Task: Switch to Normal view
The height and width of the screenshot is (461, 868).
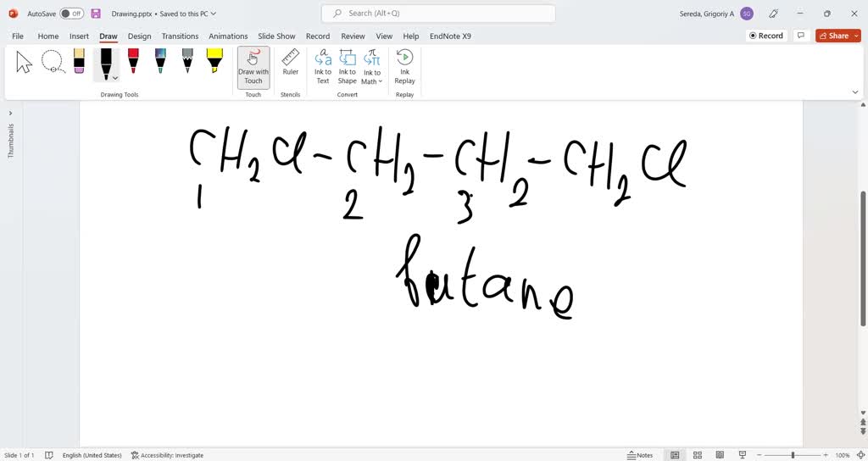Action: pyautogui.click(x=675, y=455)
